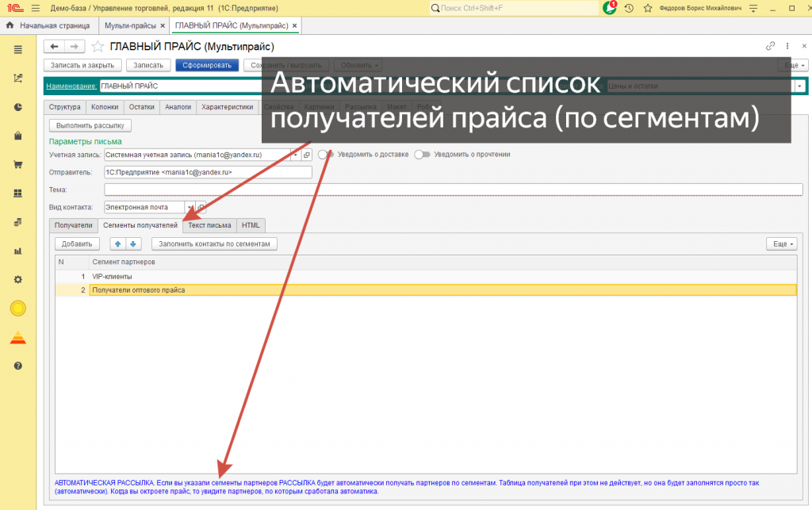The image size is (812, 510).
Task: Click 'Заполнить контакты по сегментам' button
Action: pos(214,243)
